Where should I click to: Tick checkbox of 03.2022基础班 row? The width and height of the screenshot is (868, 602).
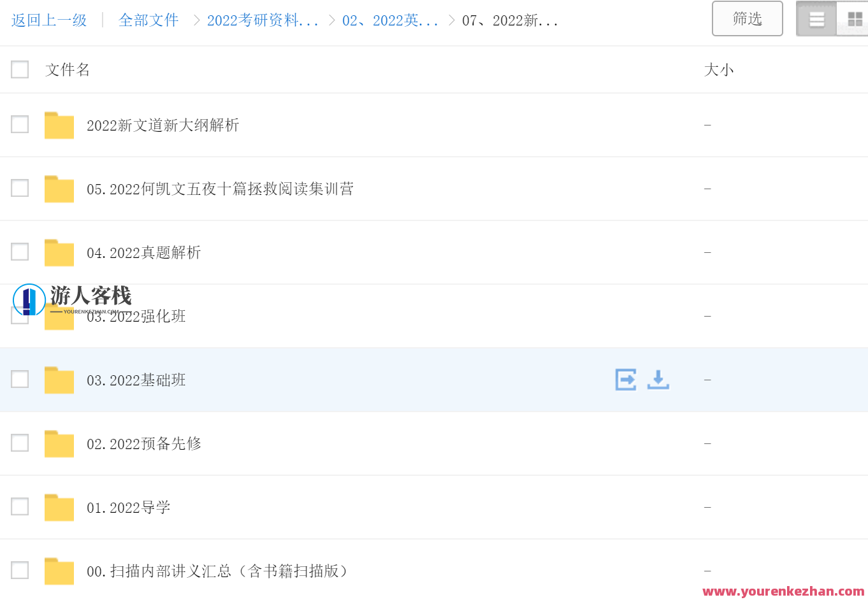click(20, 379)
